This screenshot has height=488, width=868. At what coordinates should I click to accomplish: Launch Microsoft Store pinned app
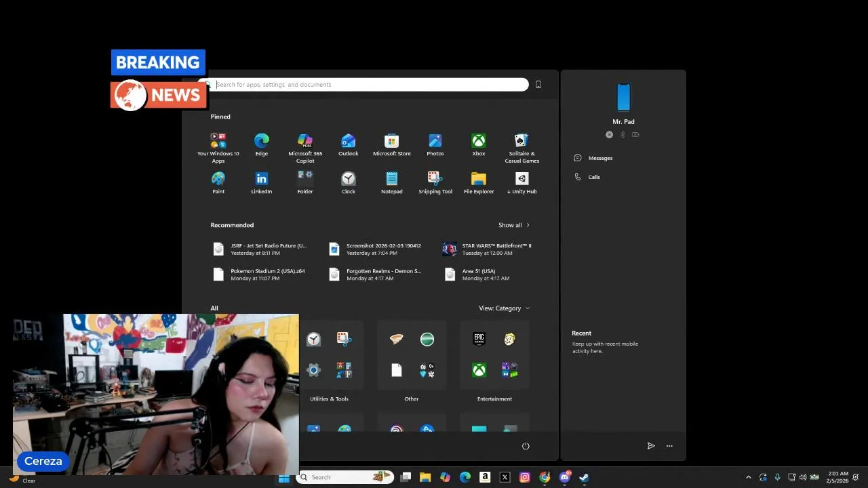pos(392,145)
